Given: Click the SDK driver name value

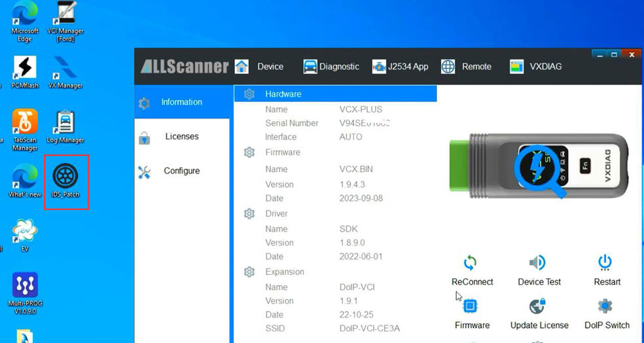Looking at the screenshot, I should (x=348, y=229).
